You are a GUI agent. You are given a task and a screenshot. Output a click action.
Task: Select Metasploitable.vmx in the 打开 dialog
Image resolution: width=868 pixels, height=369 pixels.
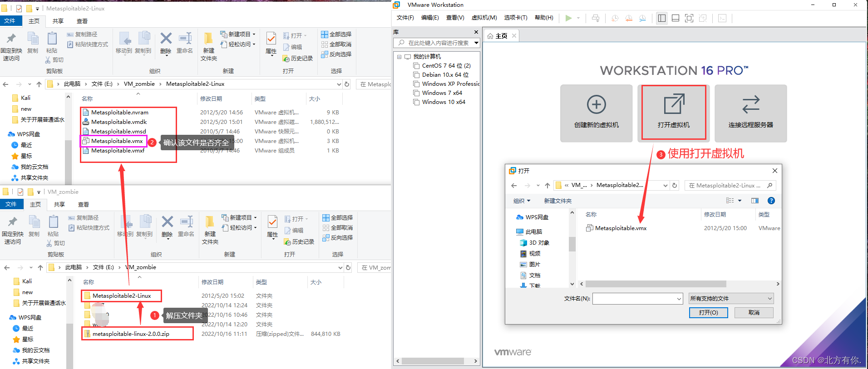click(621, 228)
